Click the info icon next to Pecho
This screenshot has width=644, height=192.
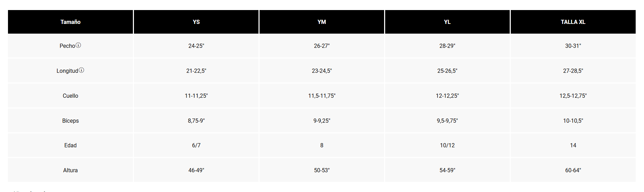(x=78, y=45)
